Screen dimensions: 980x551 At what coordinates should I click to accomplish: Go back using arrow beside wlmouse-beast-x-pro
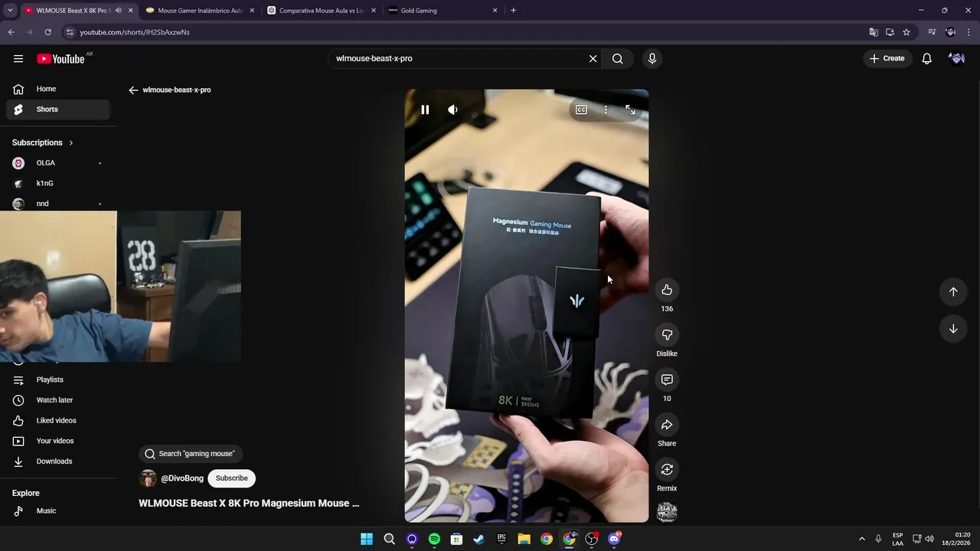tap(133, 90)
